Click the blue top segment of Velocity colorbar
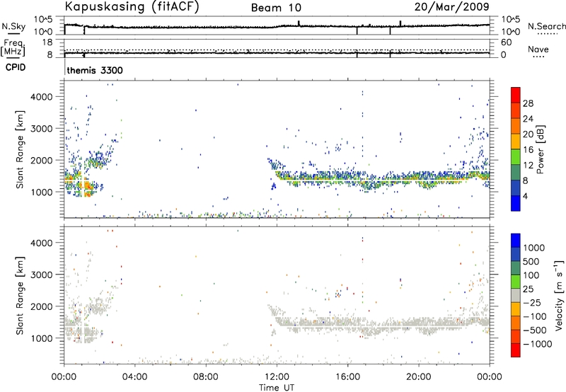Screen dimensions: 566x392 point(516,241)
